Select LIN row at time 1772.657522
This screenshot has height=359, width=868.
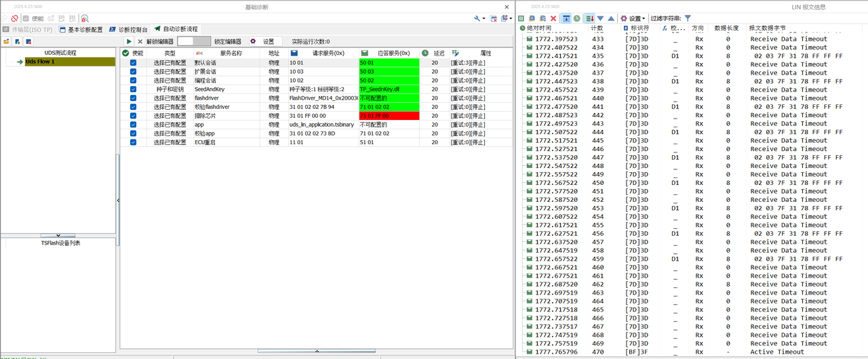[692, 259]
